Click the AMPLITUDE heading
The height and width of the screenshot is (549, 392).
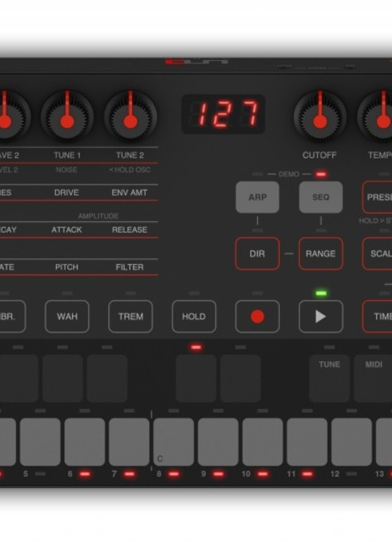(98, 216)
